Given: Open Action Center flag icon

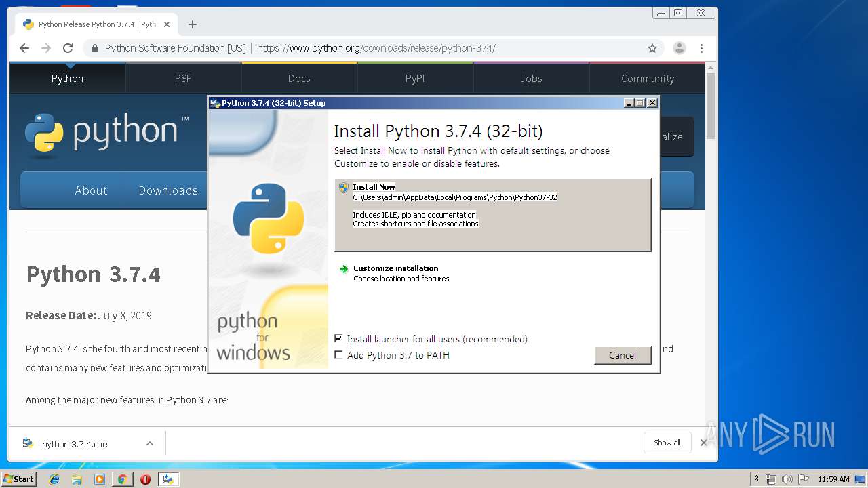Looking at the screenshot, I should [x=803, y=479].
